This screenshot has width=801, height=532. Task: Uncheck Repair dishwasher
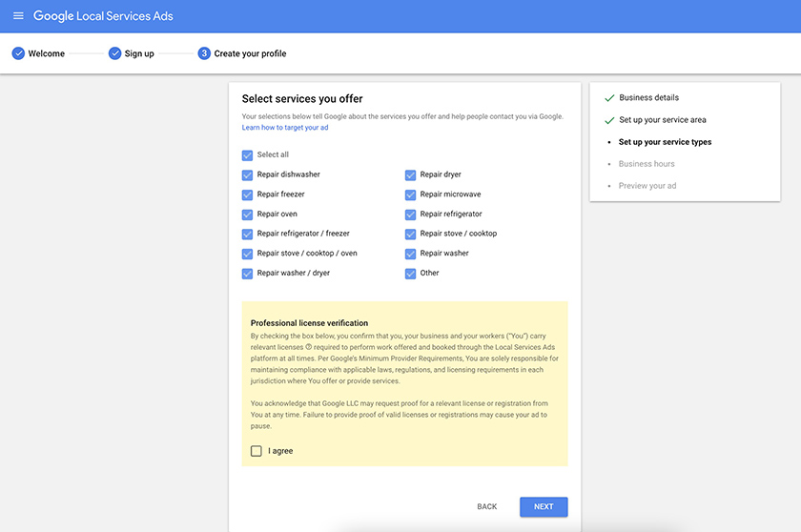247,175
